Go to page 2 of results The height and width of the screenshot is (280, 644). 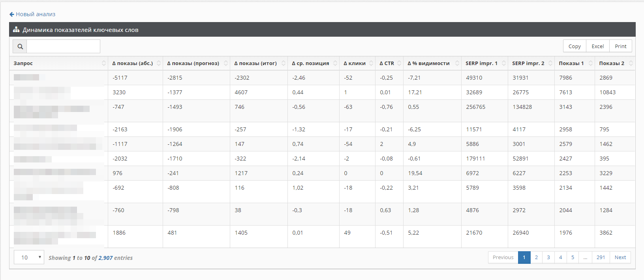pos(536,258)
